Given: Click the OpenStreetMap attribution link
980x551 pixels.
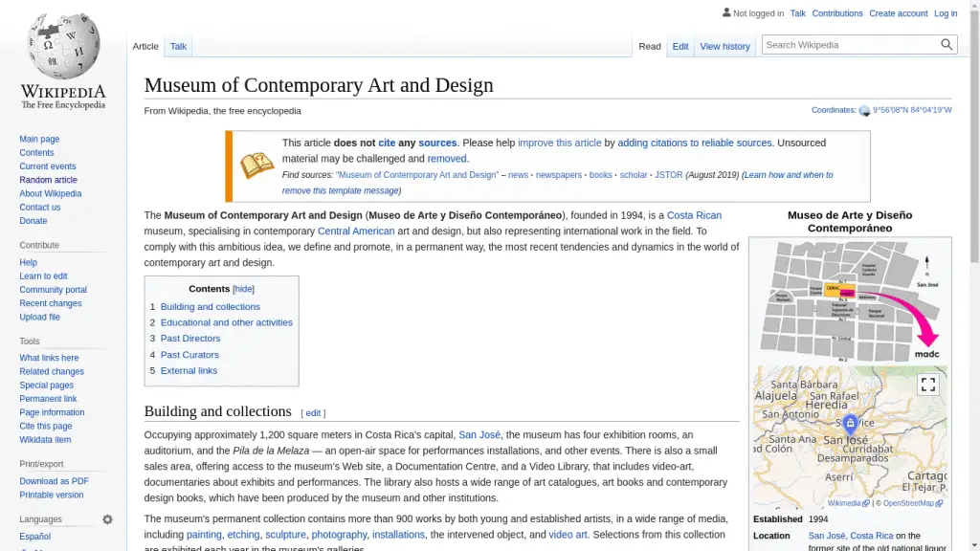Looking at the screenshot, I should coord(908,503).
